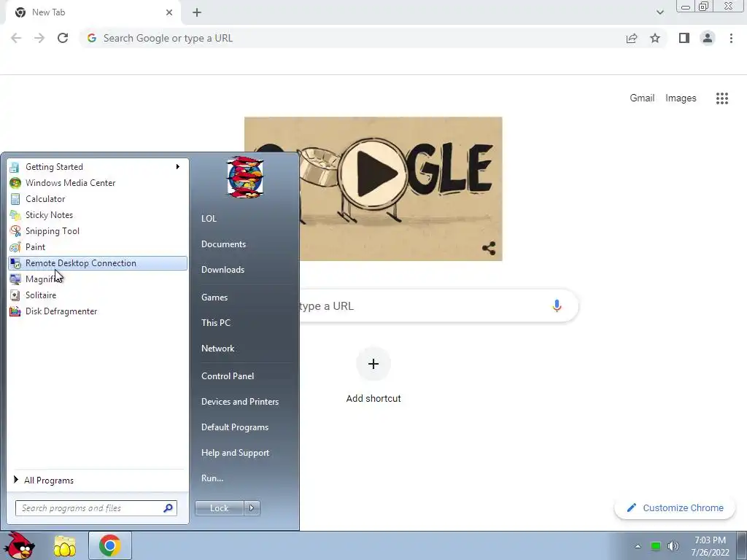Open Documents from the Start menu
Image resolution: width=747 pixels, height=560 pixels.
pos(223,244)
